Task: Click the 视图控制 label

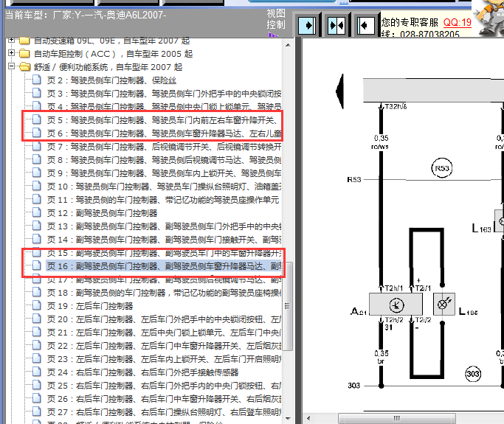Action: [x=276, y=19]
